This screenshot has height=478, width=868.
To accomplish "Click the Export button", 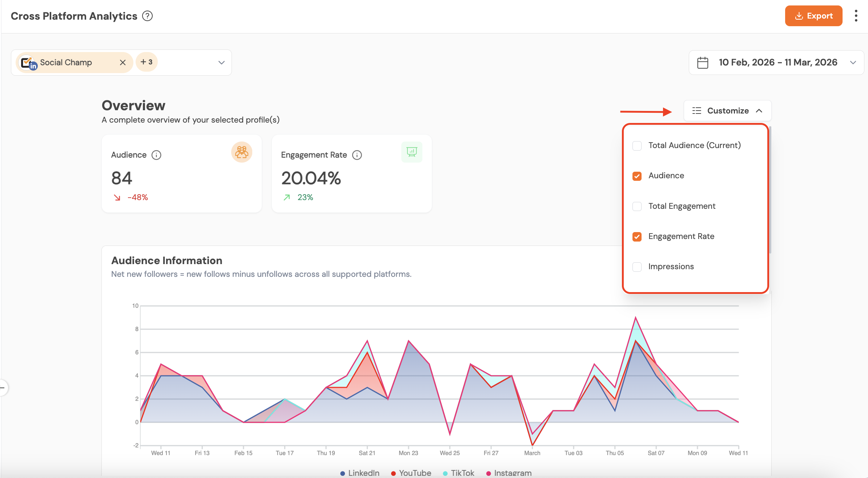I will [x=813, y=16].
